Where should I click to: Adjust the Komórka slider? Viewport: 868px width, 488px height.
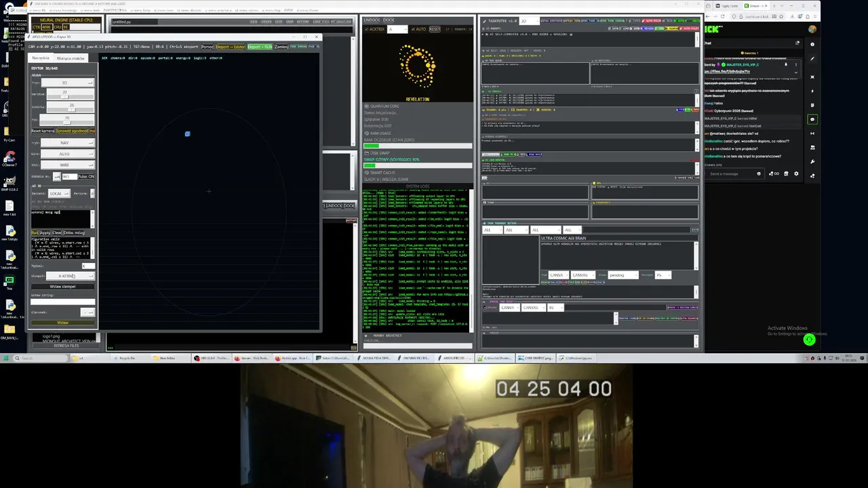point(71,107)
